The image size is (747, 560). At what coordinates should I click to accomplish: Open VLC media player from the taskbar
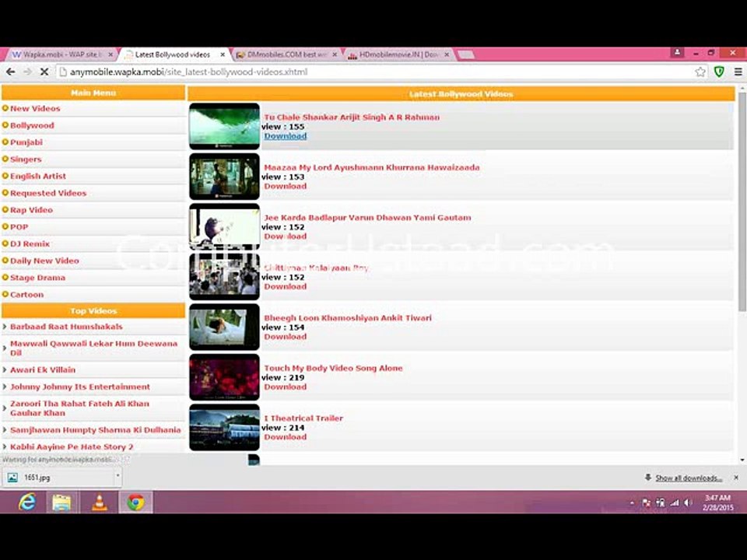[99, 502]
